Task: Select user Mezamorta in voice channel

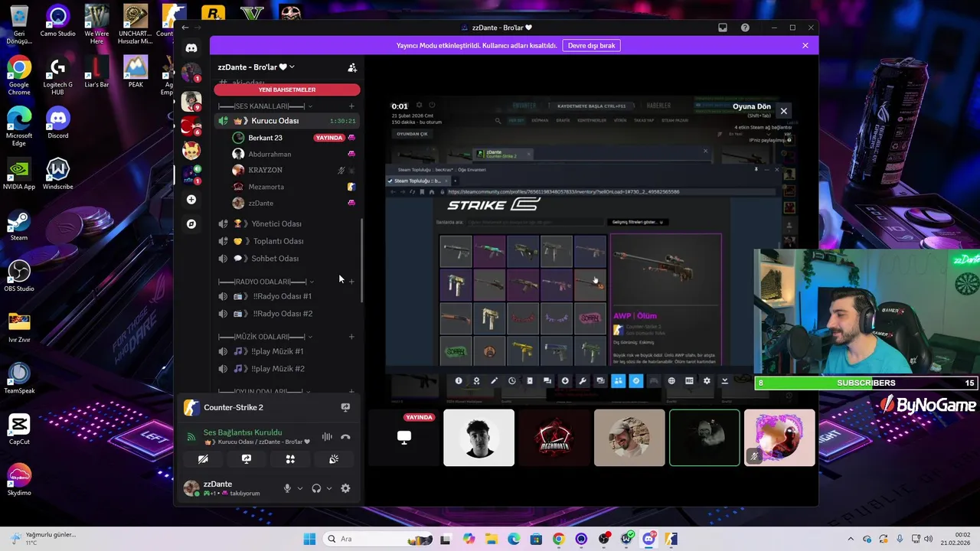Action: [x=295, y=187]
